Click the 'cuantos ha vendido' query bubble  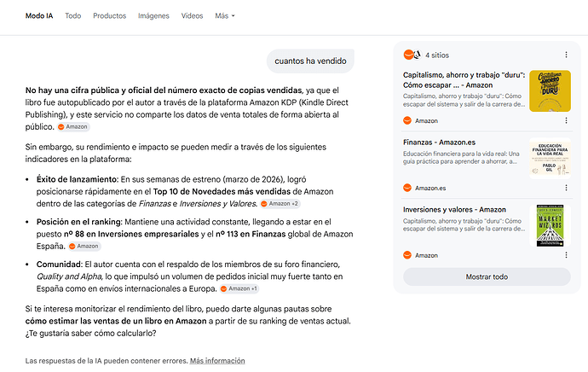point(310,61)
